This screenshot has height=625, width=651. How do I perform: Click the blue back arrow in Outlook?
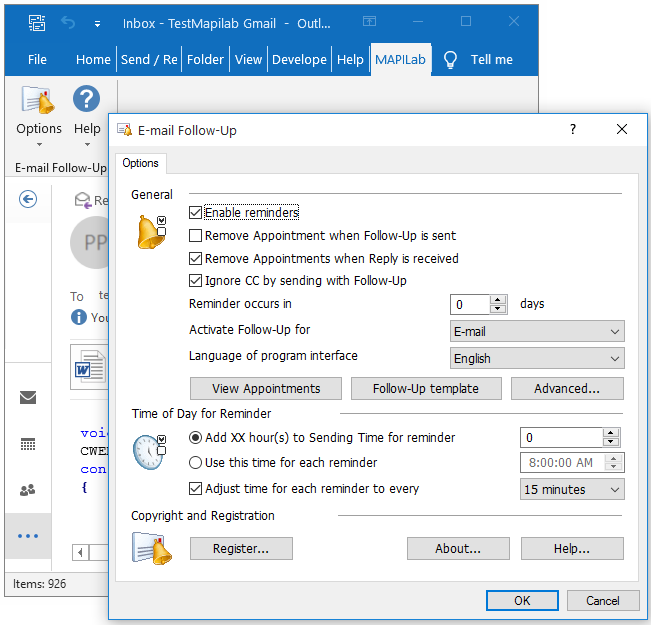(x=28, y=199)
